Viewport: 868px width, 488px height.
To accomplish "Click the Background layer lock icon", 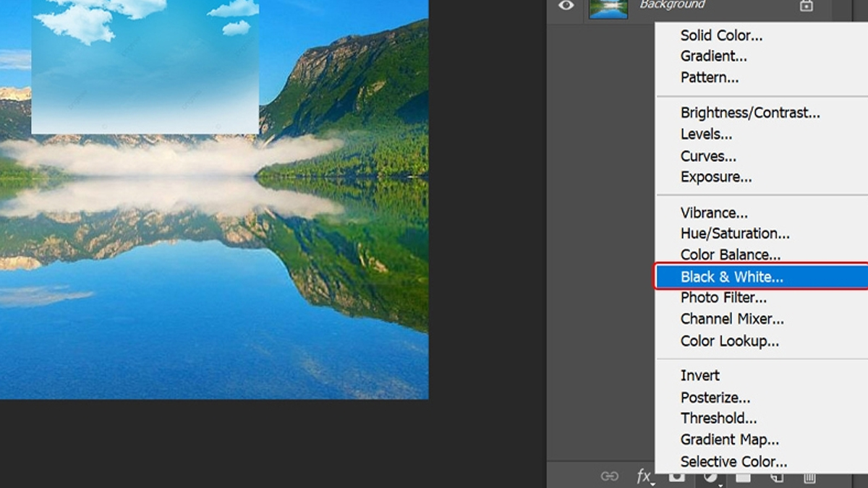I will [806, 6].
